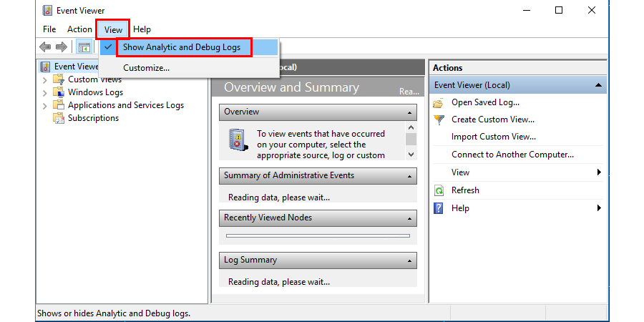Toggle the Show/Hide Console Tree toolbar icon
644x322 pixels.
(x=84, y=47)
